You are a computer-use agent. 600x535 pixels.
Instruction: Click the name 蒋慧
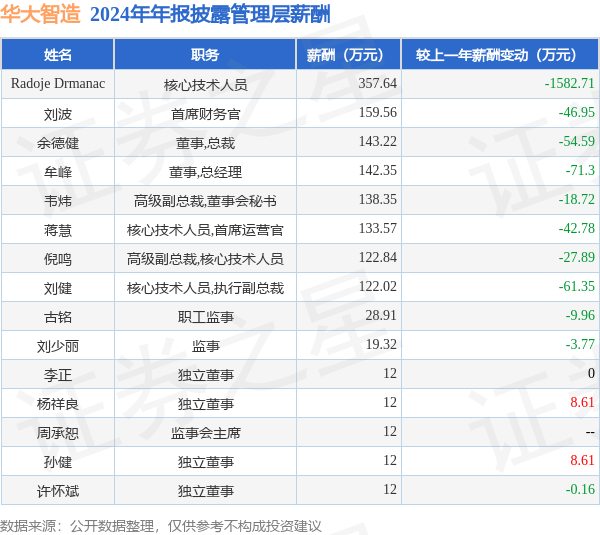point(58,230)
